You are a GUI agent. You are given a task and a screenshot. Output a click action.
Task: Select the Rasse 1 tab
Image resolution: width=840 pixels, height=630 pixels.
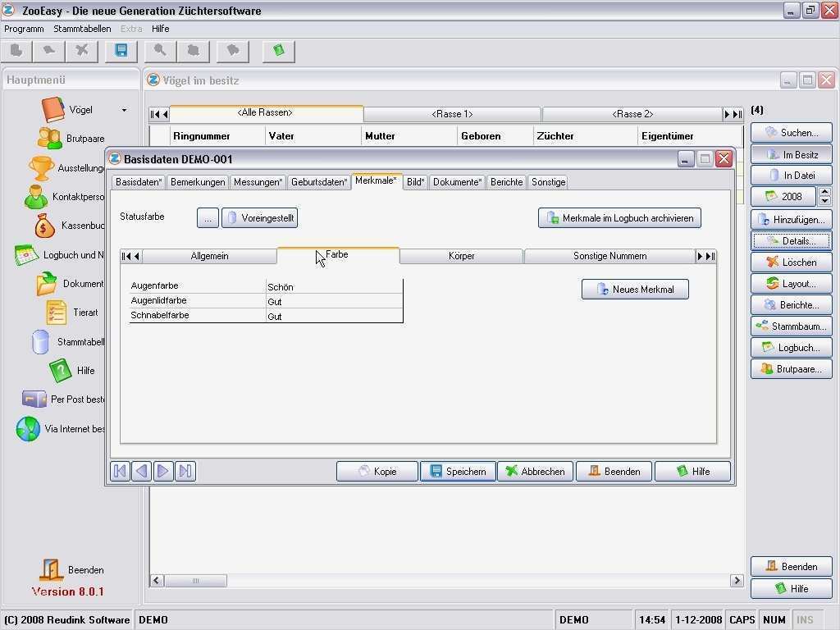[452, 114]
